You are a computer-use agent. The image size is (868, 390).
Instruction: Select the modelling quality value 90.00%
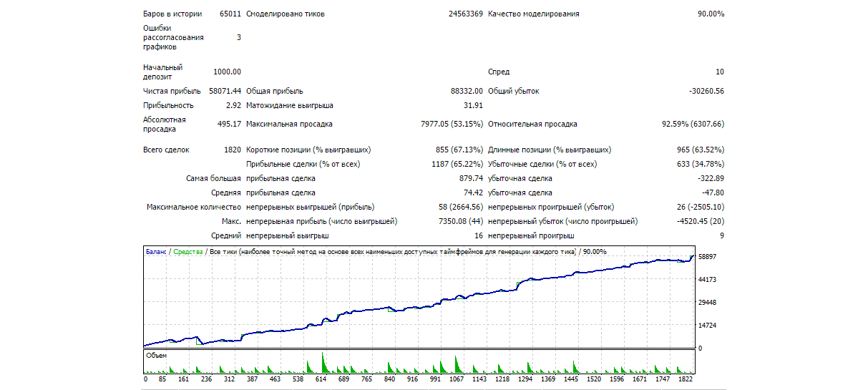pos(711,14)
